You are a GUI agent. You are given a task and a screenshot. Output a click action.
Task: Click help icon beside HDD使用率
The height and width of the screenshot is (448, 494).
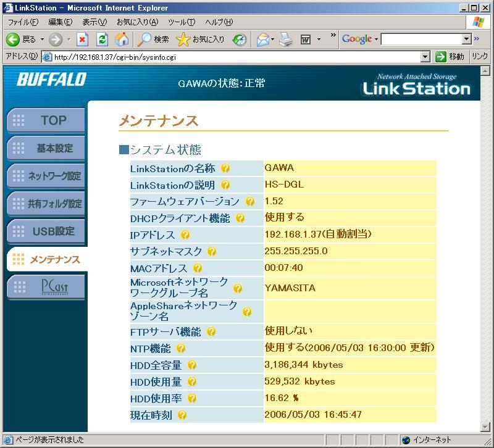click(x=192, y=398)
